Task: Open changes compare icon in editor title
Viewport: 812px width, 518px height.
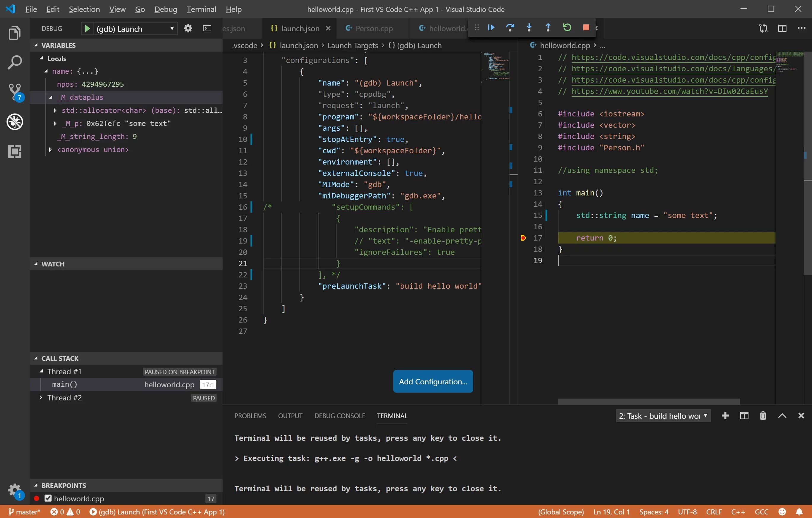Action: point(763,28)
